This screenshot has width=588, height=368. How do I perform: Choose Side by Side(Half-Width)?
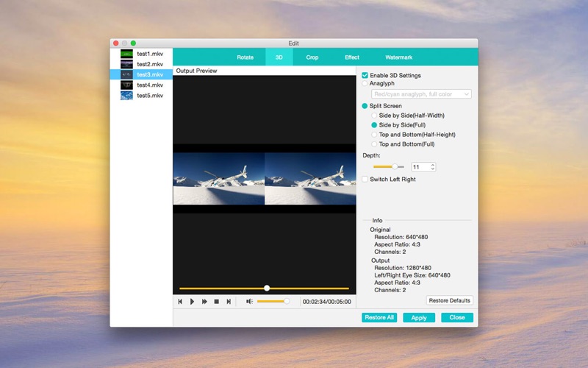(x=374, y=116)
